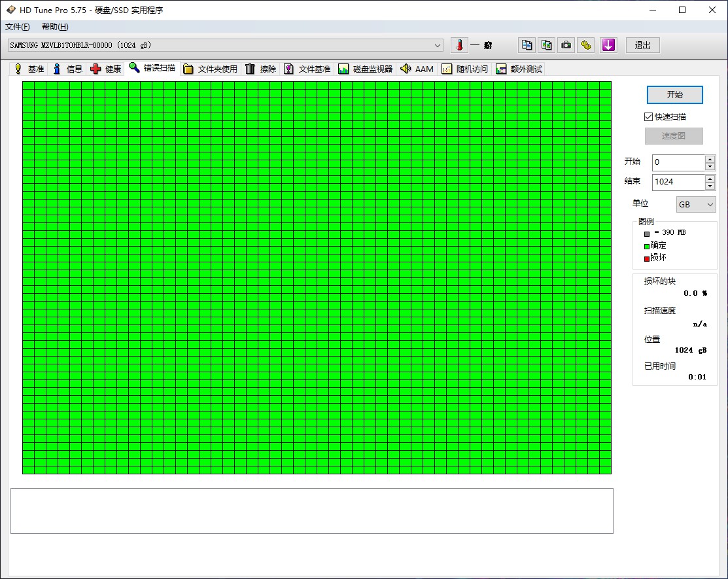
Task: Open the 健康 health tab
Action: pyautogui.click(x=106, y=69)
